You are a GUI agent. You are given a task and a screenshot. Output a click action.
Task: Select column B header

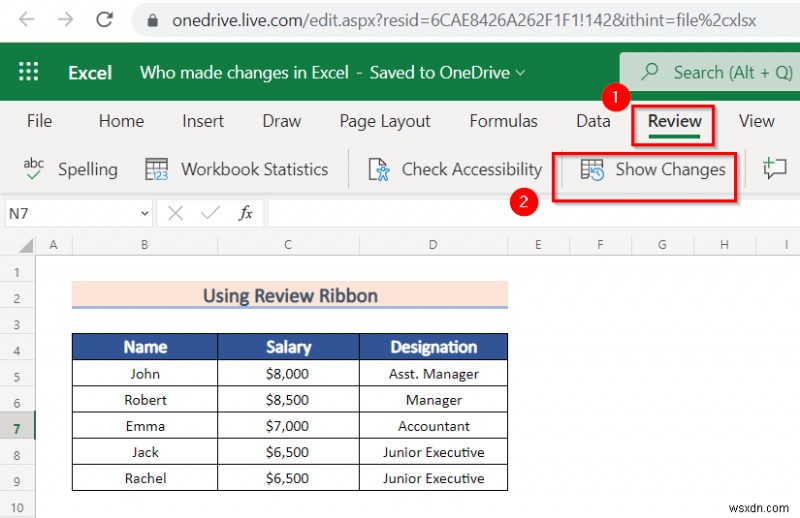click(145, 245)
